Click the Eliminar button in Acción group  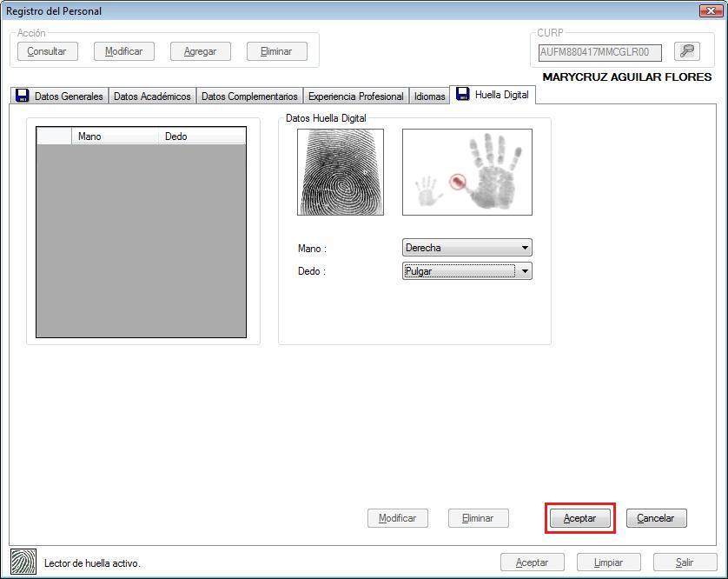pos(277,51)
